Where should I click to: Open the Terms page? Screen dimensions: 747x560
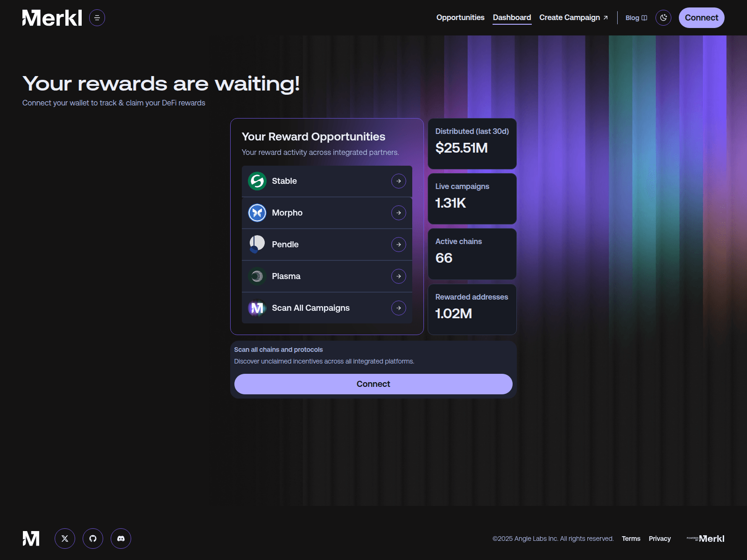[x=631, y=538]
